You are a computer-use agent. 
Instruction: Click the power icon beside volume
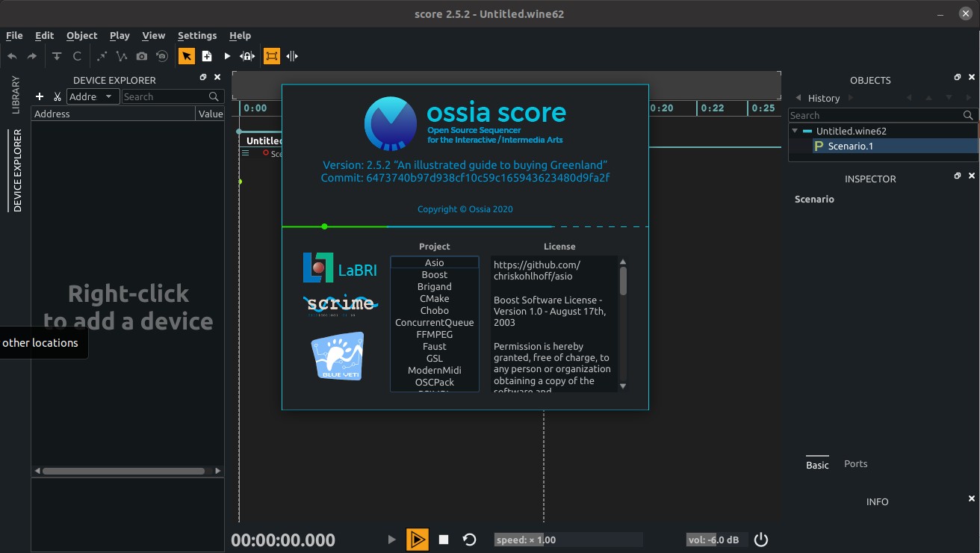[760, 540]
